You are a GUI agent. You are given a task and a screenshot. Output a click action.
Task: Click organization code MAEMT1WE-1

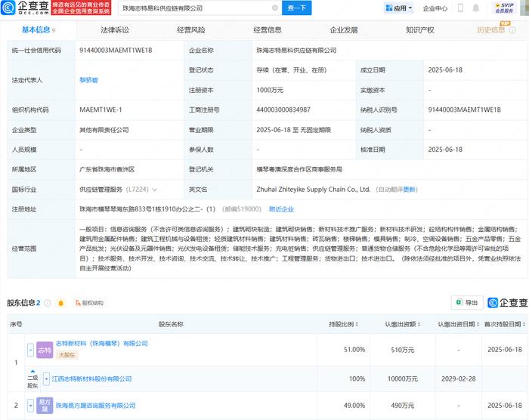(x=101, y=110)
